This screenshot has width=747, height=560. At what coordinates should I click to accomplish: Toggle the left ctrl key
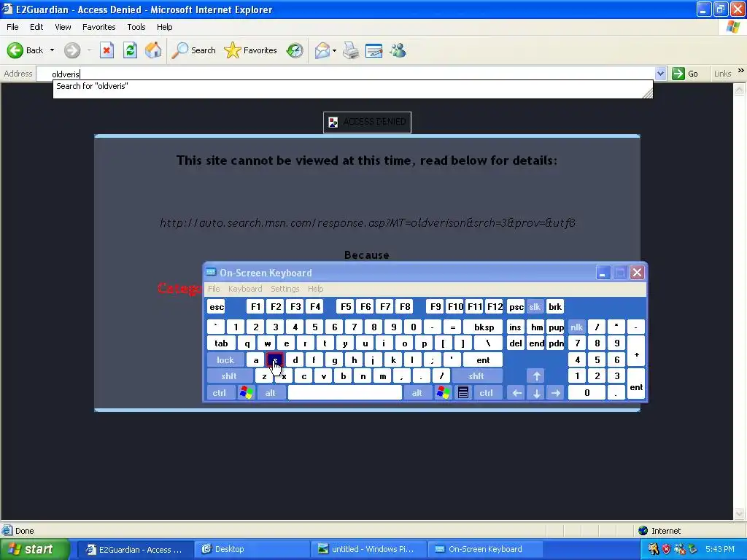(220, 393)
